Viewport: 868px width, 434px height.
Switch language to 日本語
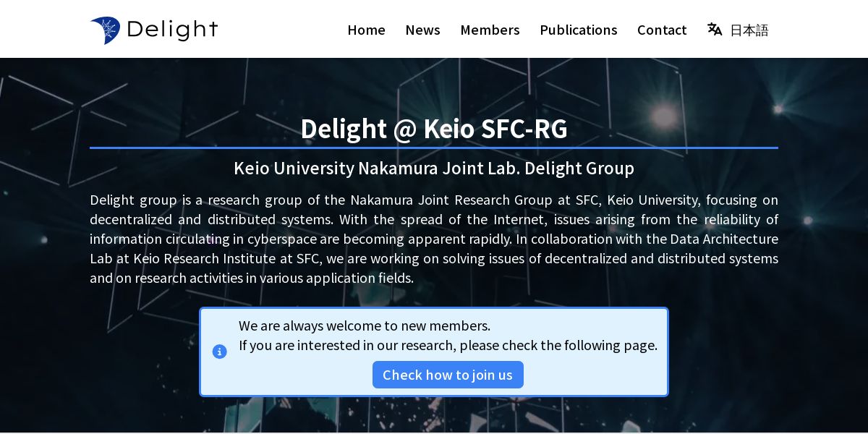pos(749,30)
